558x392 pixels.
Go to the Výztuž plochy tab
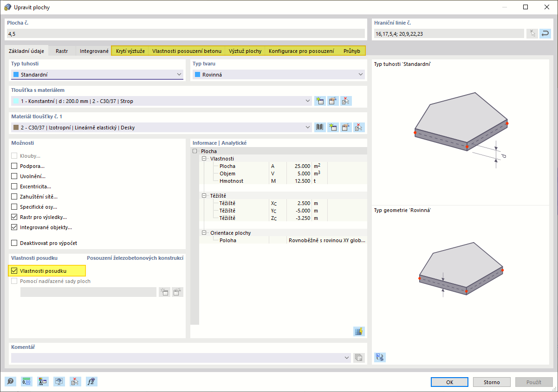point(245,51)
